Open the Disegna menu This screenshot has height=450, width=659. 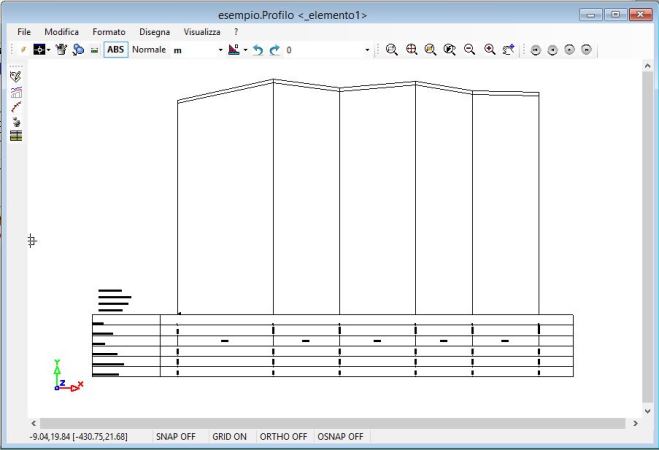pos(155,32)
